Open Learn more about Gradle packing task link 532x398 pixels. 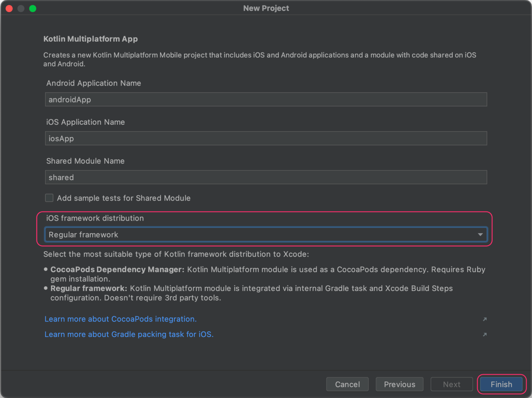tap(129, 334)
